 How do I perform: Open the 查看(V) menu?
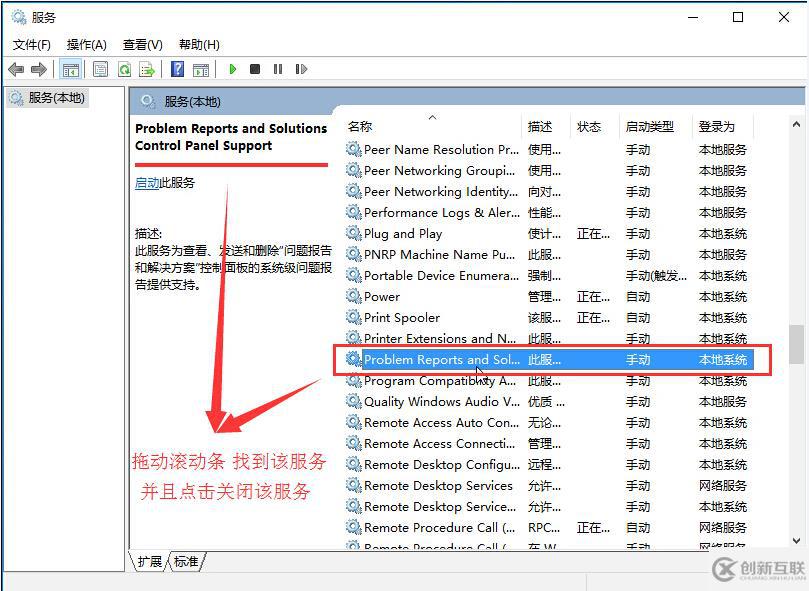143,45
